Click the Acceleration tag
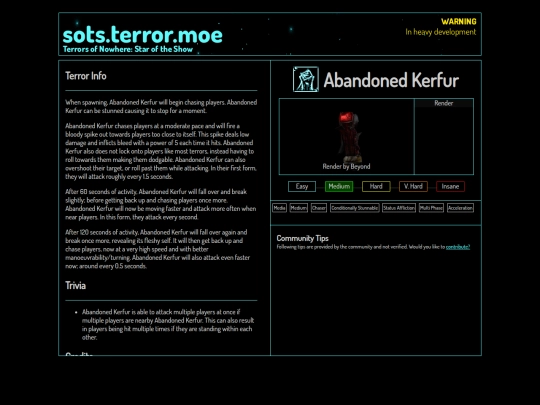The width and height of the screenshot is (540, 405). click(460, 208)
